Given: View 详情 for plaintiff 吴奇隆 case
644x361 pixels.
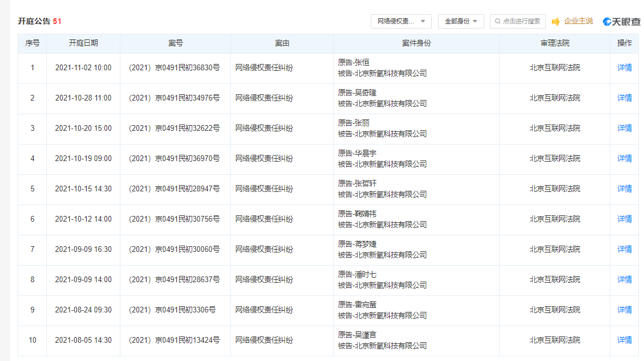Looking at the screenshot, I should [625, 98].
